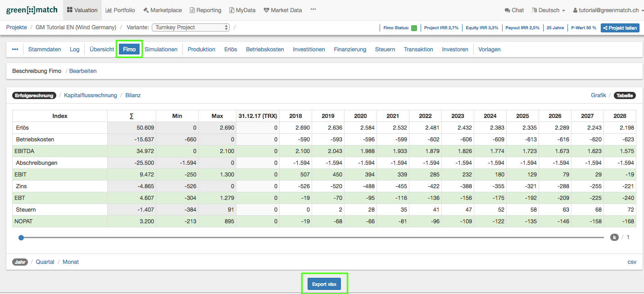Open the Deutsch language dropdown
This screenshot has height=294, width=644.
pos(548,10)
